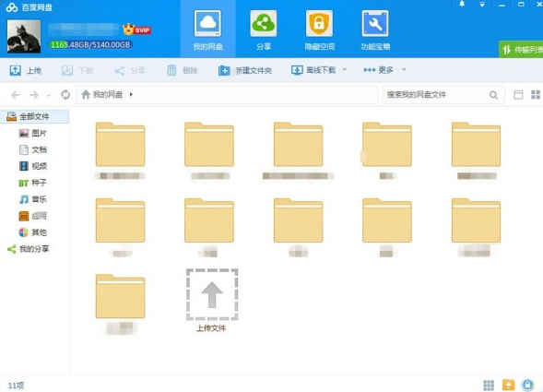Focus the 搜索我的网盘文件 search field
The width and height of the screenshot is (543, 392).
(x=436, y=95)
